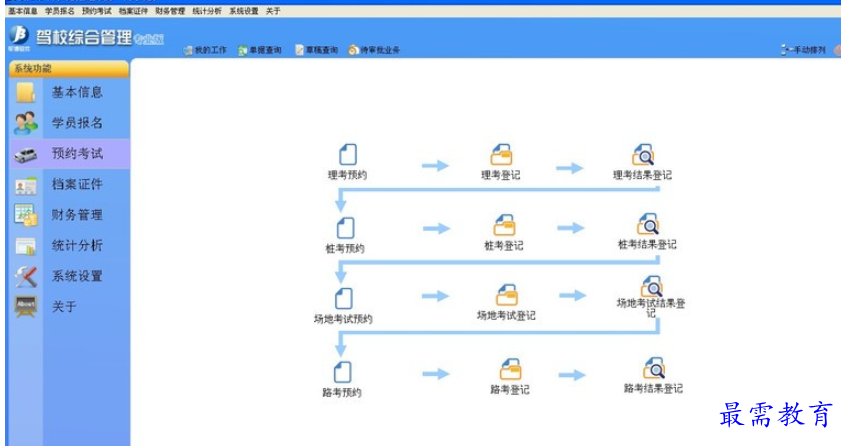Select the 统计分析 chart icon in sidebar
Image resolution: width=841 pixels, height=446 pixels.
[x=25, y=246]
